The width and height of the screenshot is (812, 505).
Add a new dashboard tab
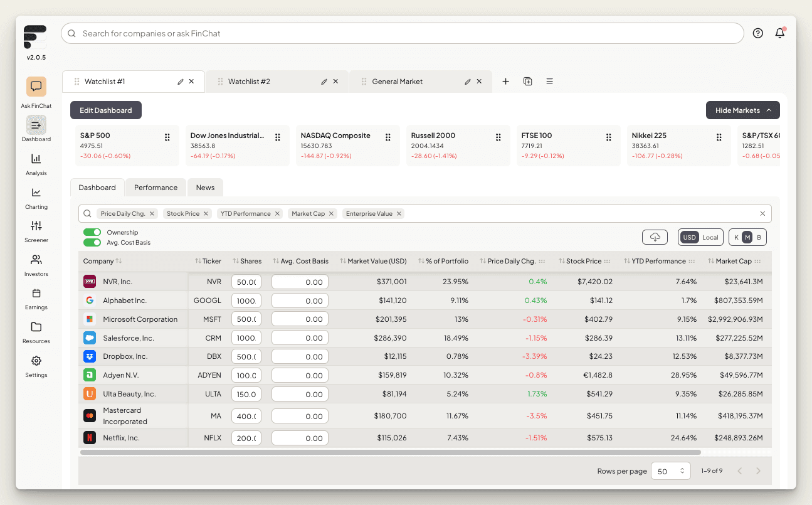coord(506,82)
